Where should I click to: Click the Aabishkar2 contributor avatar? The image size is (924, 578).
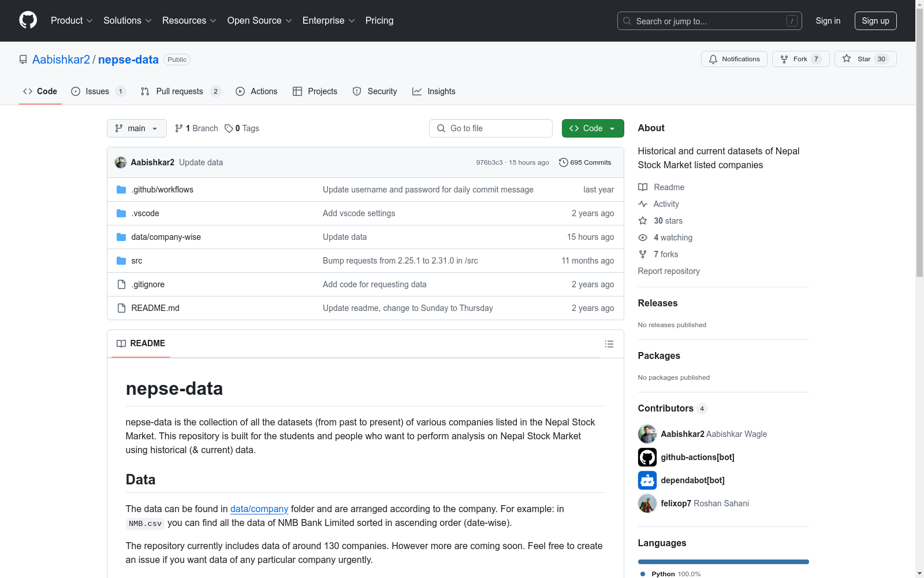pos(647,434)
